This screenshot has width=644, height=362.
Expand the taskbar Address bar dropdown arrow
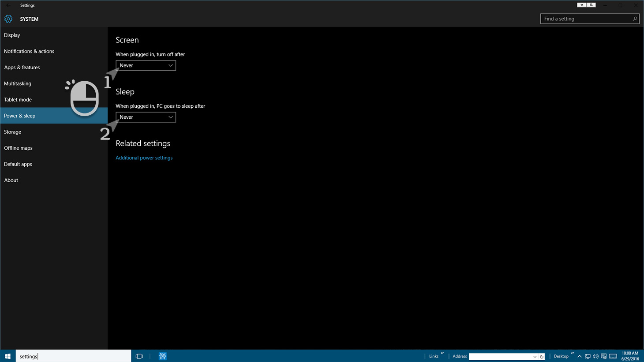coord(535,357)
